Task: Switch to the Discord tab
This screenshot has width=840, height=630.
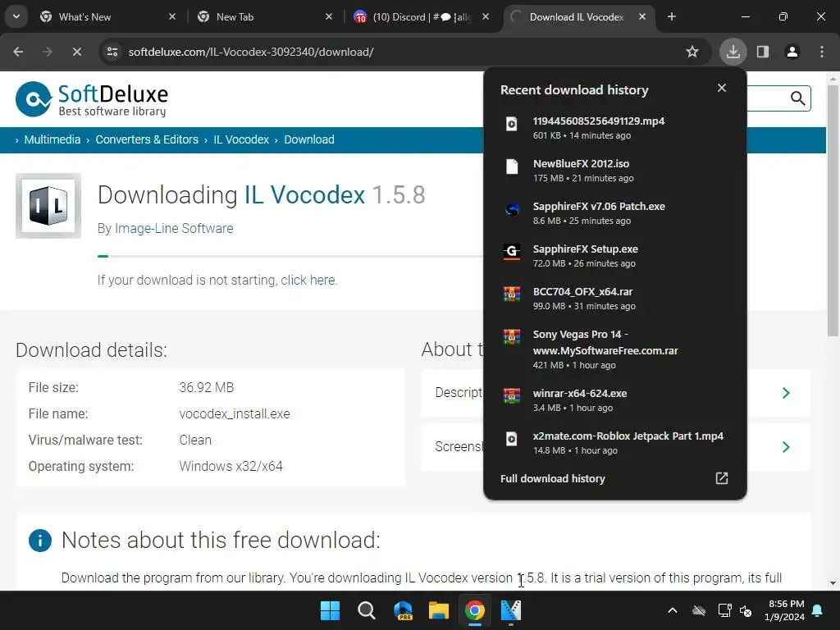Action: coord(422,17)
